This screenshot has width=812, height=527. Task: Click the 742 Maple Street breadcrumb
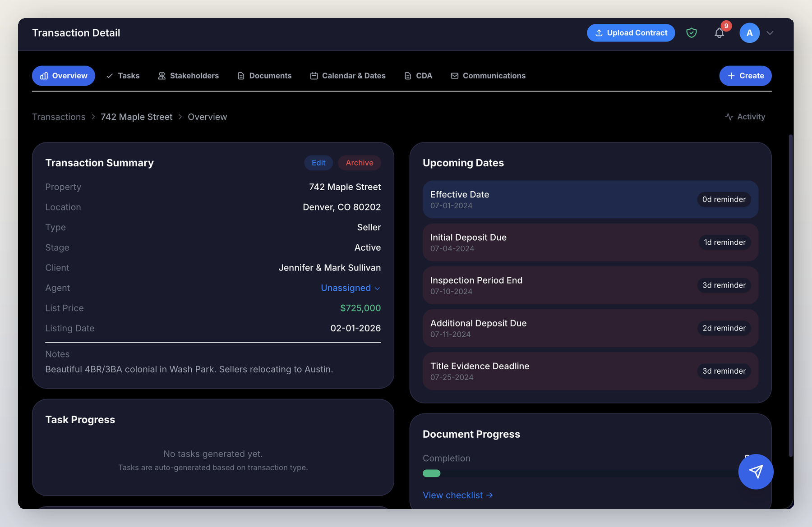pyautogui.click(x=137, y=116)
